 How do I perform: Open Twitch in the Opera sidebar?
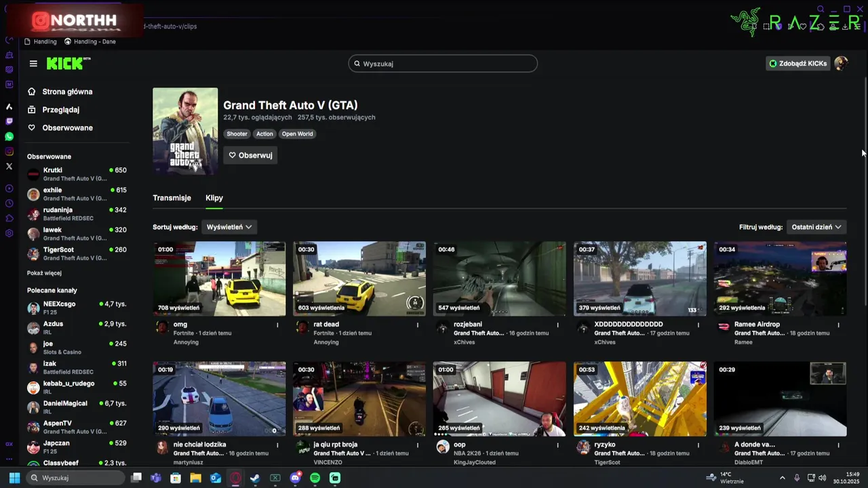[9, 121]
